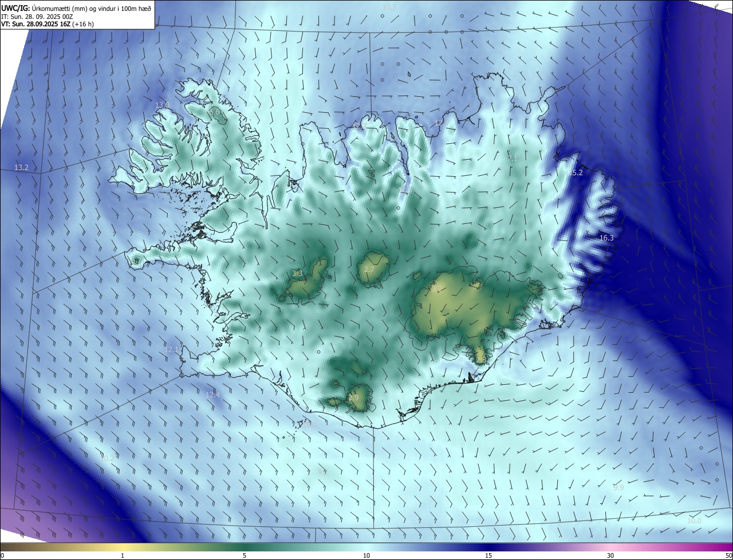Click the color scale tick labeled 0
This screenshot has height=560, width=733.
pyautogui.click(x=2, y=555)
